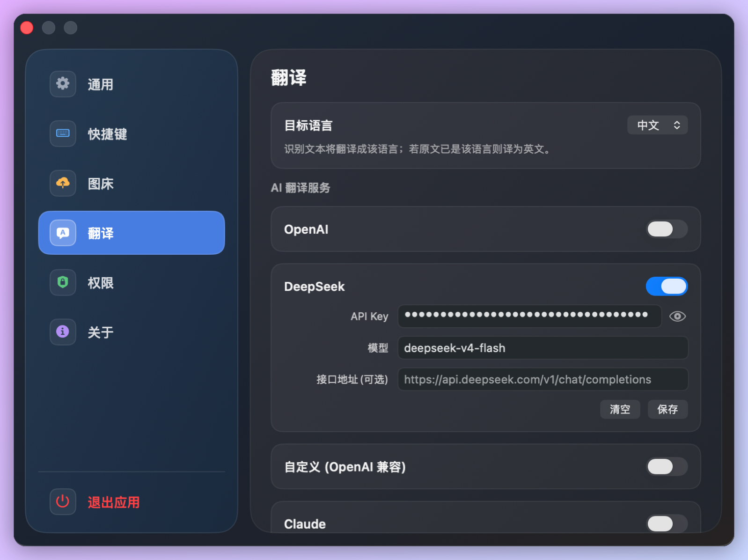The width and height of the screenshot is (748, 560).
Task: Click the keyboard icon beside 快捷键
Action: tap(63, 133)
